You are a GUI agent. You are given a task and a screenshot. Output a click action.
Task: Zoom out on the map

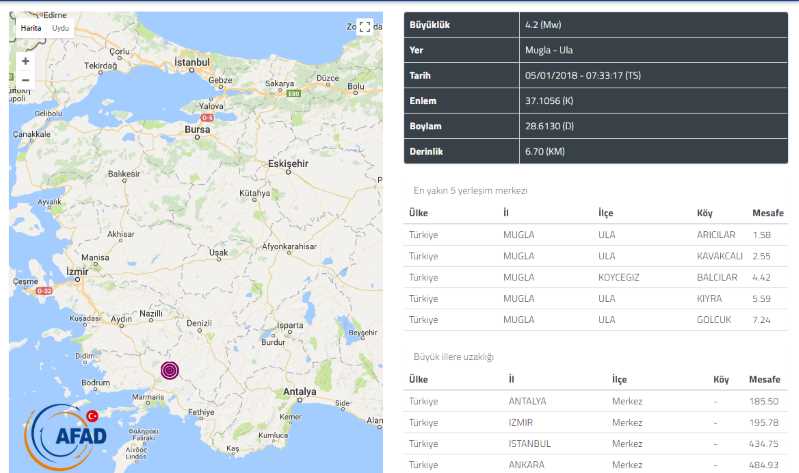coord(25,80)
